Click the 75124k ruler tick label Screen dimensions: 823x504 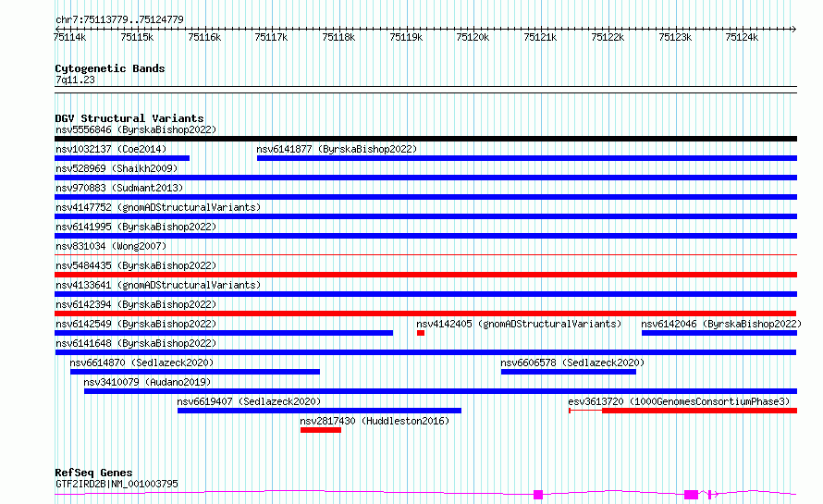click(742, 37)
